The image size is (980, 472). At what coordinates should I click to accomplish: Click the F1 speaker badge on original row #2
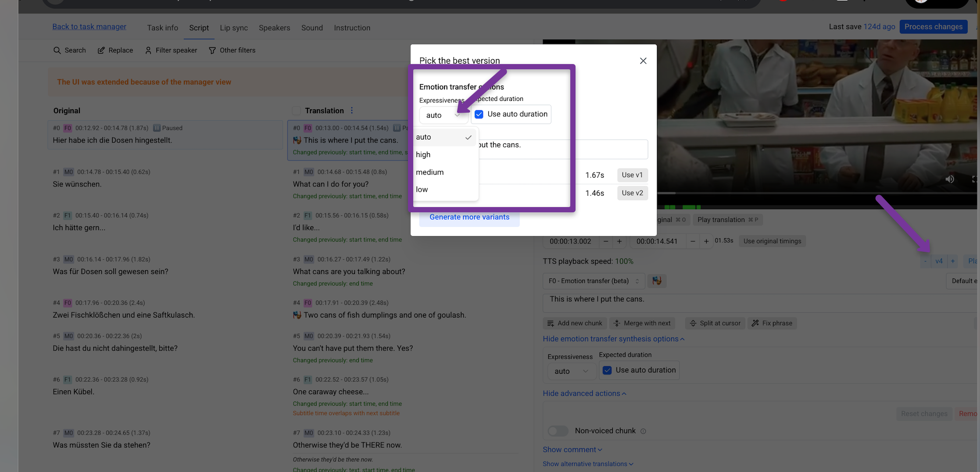point(68,215)
